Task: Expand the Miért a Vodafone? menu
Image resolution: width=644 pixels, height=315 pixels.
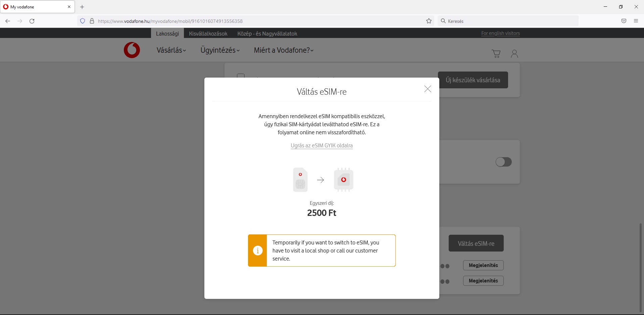Action: point(284,50)
